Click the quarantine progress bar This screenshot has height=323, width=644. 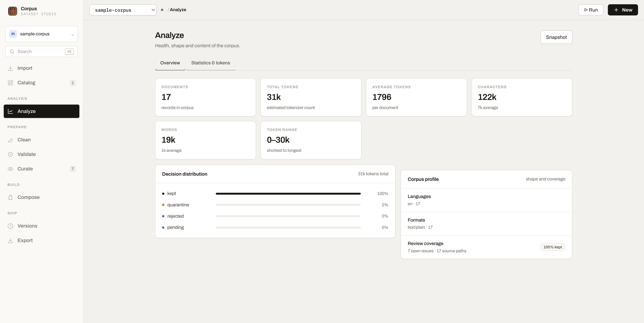(288, 205)
